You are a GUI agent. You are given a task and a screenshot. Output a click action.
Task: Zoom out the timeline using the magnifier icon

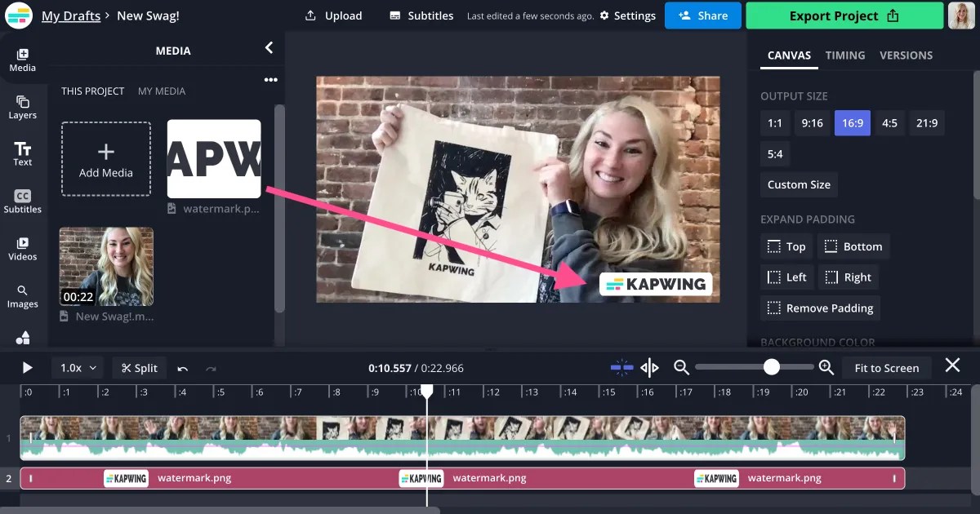[682, 367]
